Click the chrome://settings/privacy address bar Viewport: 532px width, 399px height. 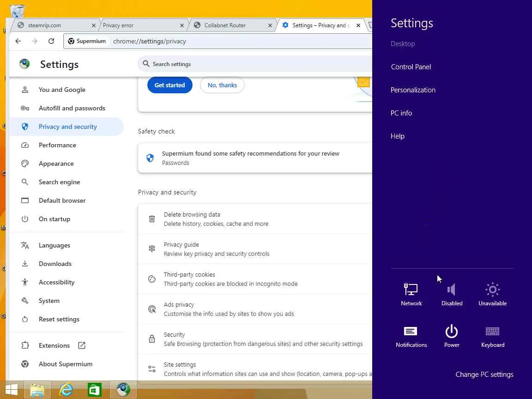[x=217, y=41]
